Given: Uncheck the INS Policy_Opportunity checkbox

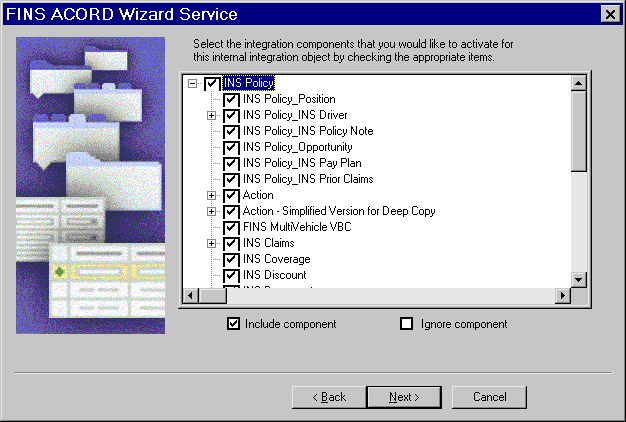Looking at the screenshot, I should tap(231, 147).
